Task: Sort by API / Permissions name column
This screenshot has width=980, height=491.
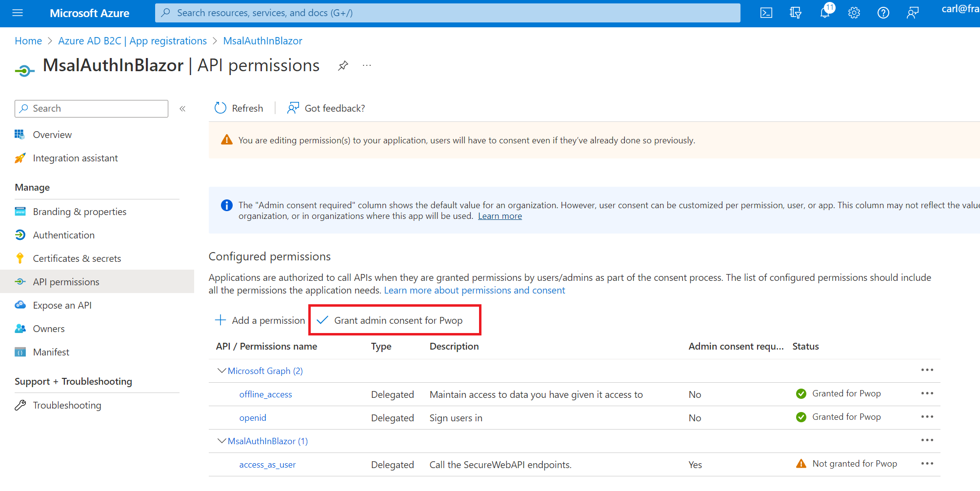Action: (267, 346)
